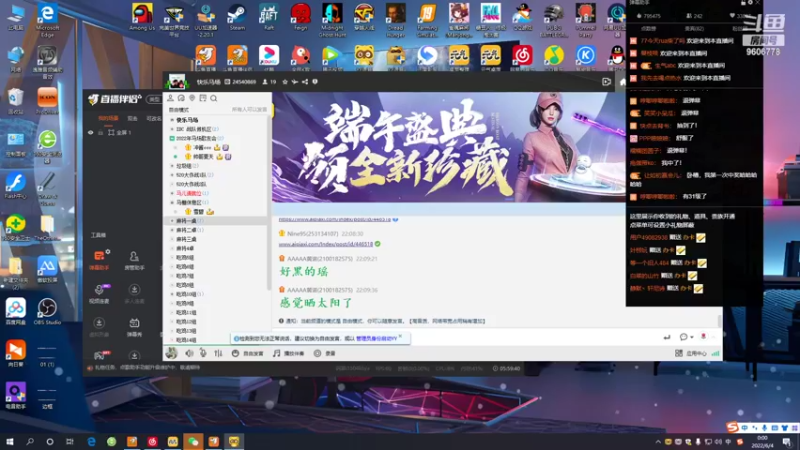
Task: Click the taskbar clock showing 2022/6/4
Action: (x=762, y=442)
